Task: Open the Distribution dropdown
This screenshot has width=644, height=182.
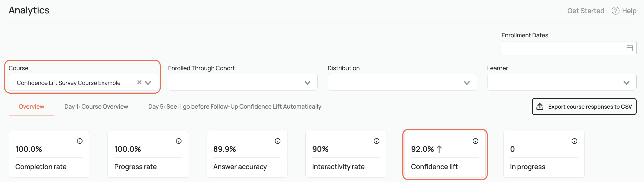Action: [x=402, y=82]
